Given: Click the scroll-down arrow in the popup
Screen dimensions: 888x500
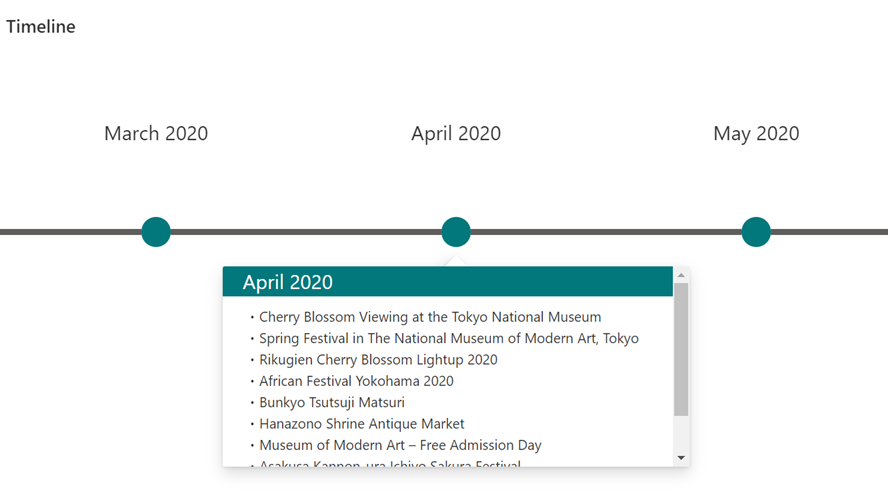Looking at the screenshot, I should 681,458.
